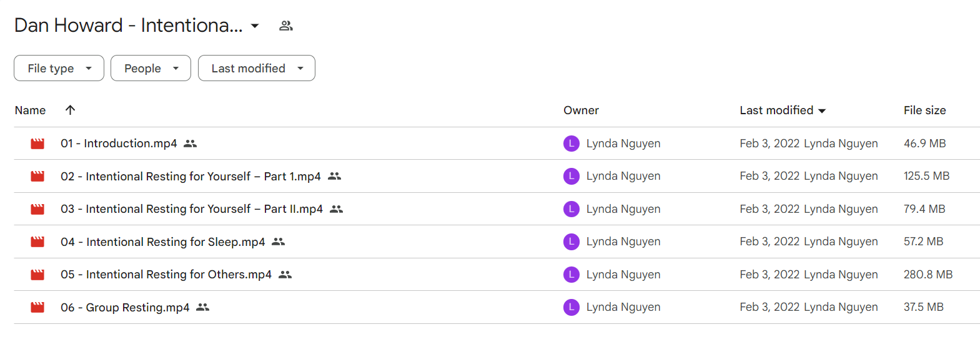Click the video icon for 01 - Introduction.mp4

[37, 144]
